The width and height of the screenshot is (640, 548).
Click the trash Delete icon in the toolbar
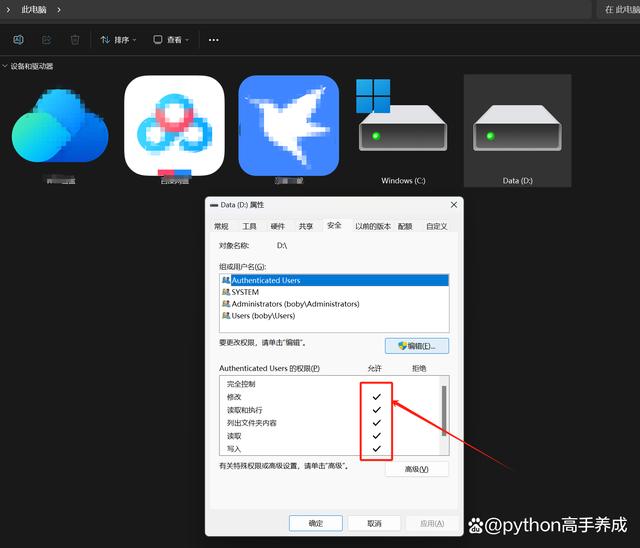[75, 40]
